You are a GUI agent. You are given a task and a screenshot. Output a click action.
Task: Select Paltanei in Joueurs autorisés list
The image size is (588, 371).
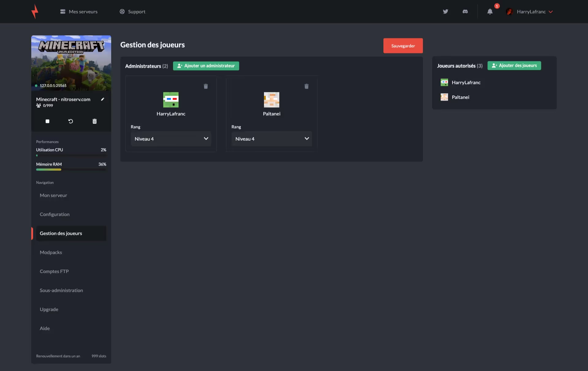coord(461,97)
